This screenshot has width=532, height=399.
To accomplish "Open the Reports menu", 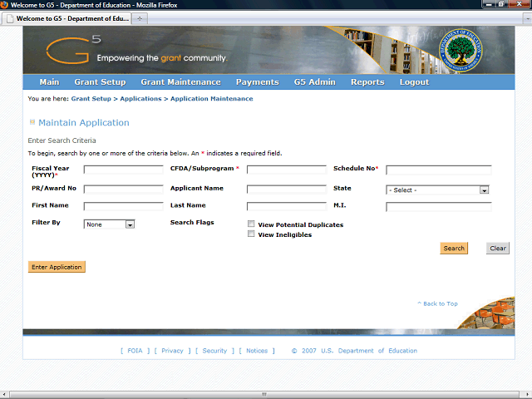I will tap(367, 82).
